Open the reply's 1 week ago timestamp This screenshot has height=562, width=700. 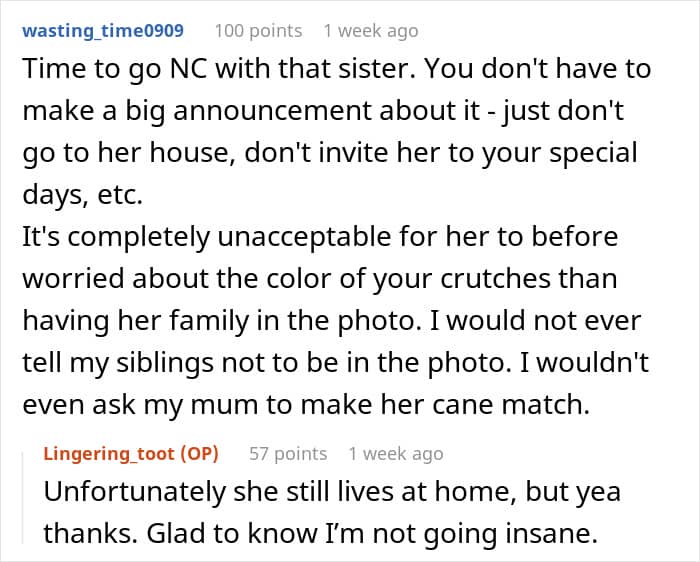click(x=396, y=454)
